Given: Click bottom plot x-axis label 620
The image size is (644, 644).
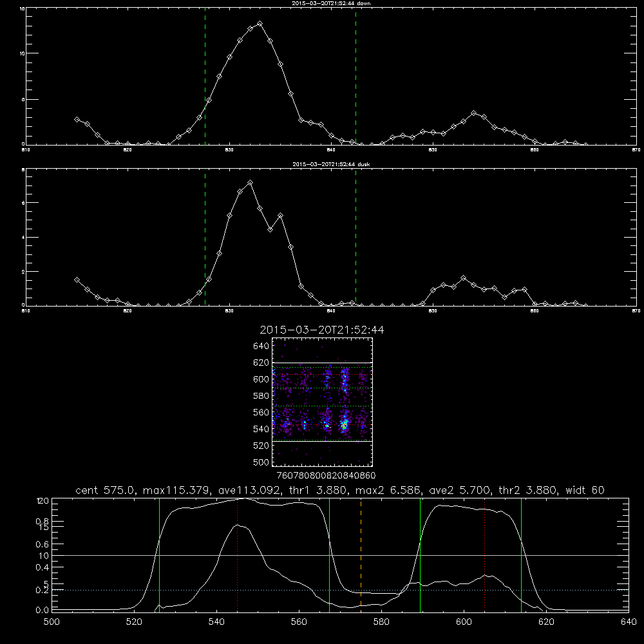Looking at the screenshot, I should [546, 622].
